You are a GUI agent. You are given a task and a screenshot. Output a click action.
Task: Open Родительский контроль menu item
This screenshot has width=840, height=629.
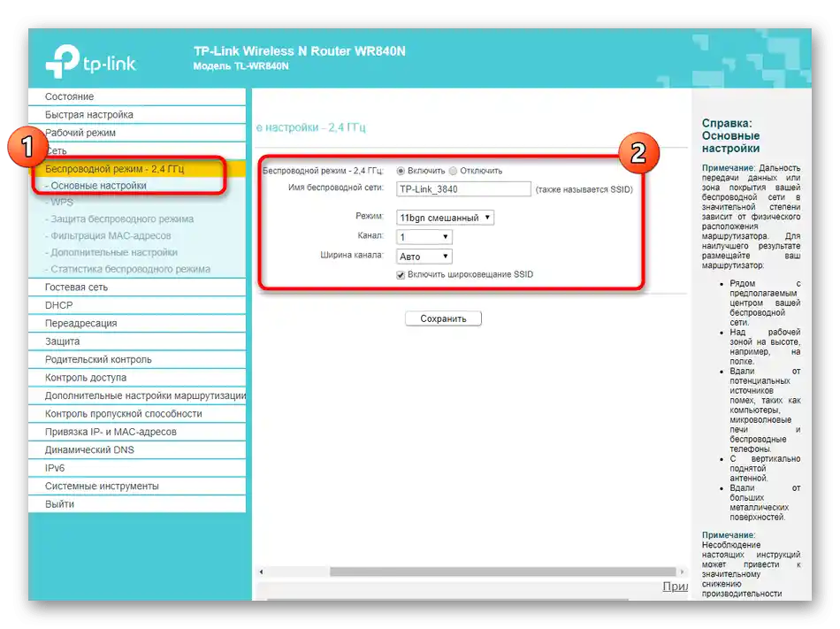(x=137, y=359)
